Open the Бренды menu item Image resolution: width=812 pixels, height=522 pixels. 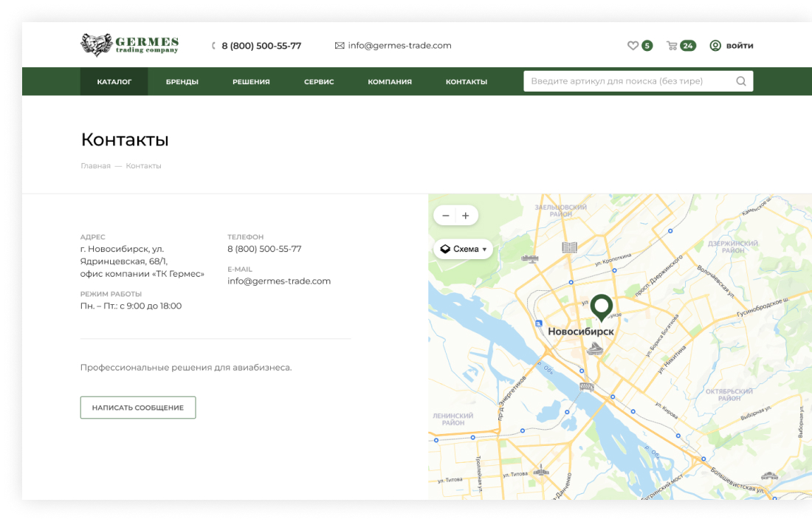pyautogui.click(x=182, y=82)
